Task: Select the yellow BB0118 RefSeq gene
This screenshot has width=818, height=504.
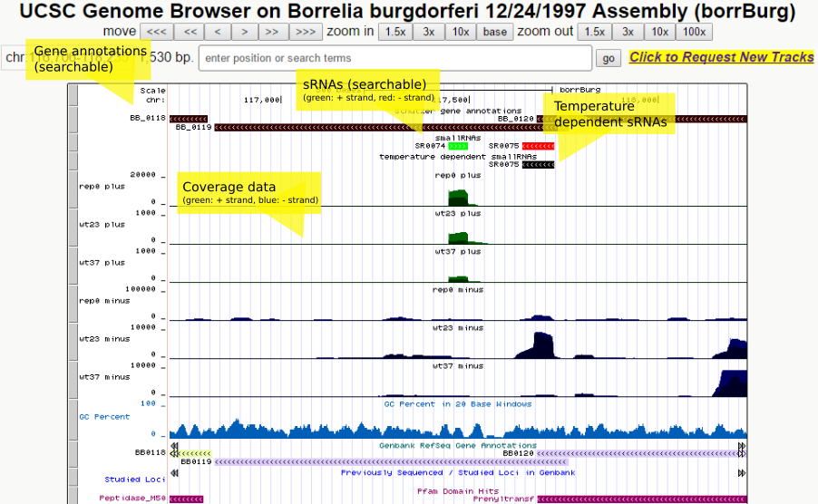Action: pos(193,453)
